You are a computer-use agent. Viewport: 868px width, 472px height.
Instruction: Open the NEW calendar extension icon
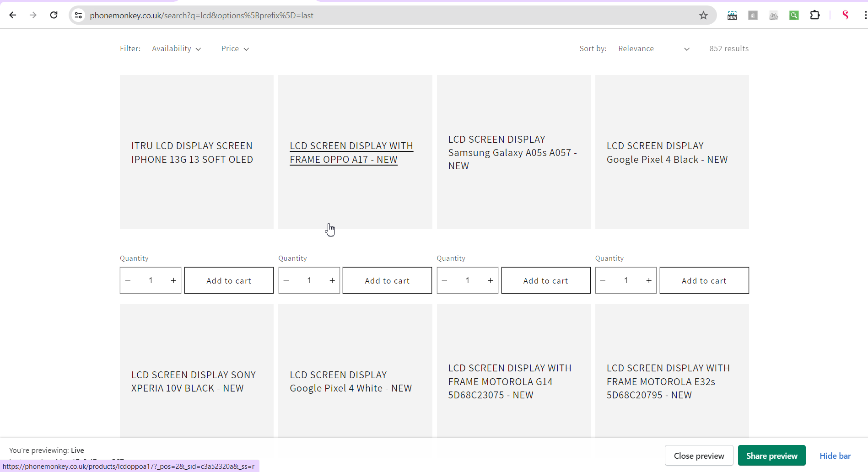tap(732, 16)
